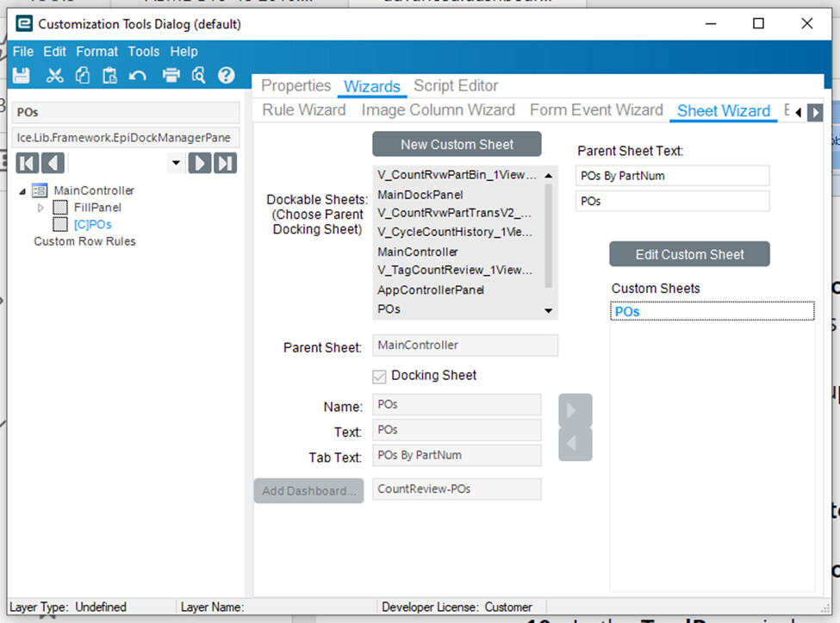Image resolution: width=840 pixels, height=623 pixels.
Task: Click New Custom Sheet button
Action: point(457,144)
